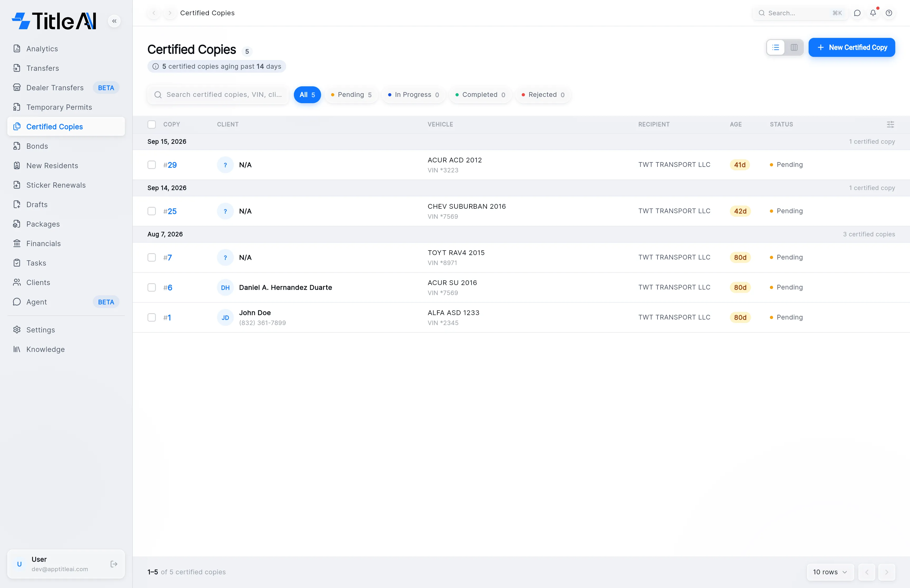Go to next page of results
Screen dimensions: 910x588
click(887, 572)
